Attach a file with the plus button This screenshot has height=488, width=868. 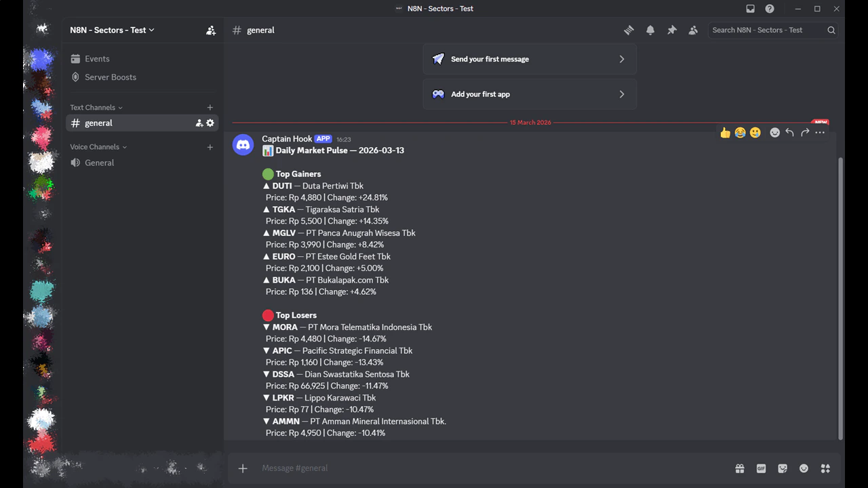(x=243, y=468)
